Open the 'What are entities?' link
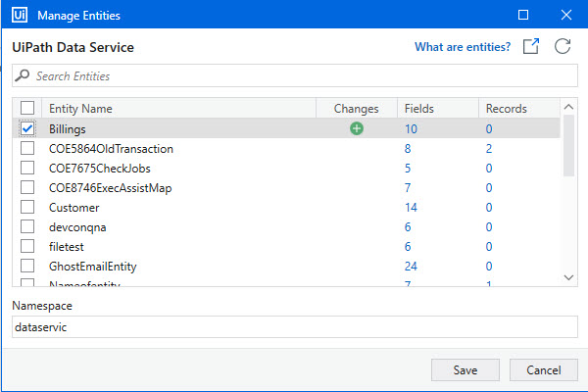 click(463, 47)
